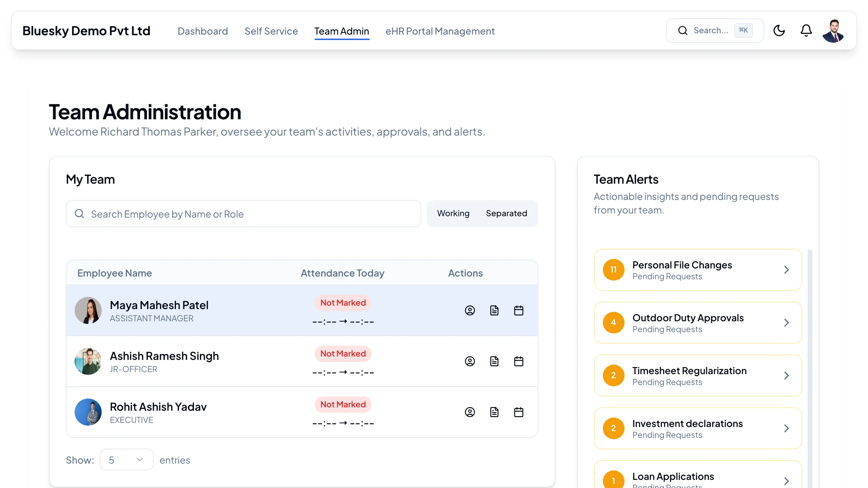Click the Investment declarations alert title
Image resolution: width=868 pixels, height=488 pixels.
687,423
